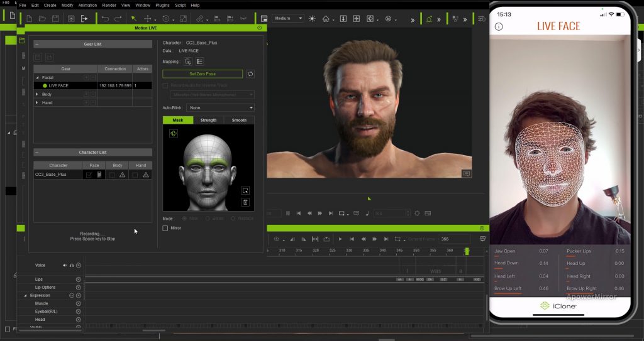Open the Script menu
This screenshot has height=341, width=644.
point(180,5)
